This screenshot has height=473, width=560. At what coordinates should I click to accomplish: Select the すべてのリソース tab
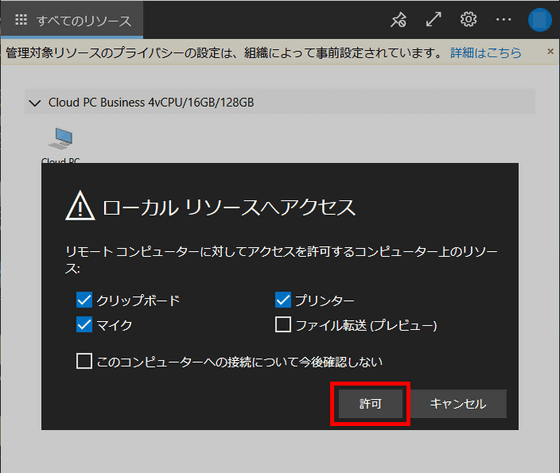[72, 20]
